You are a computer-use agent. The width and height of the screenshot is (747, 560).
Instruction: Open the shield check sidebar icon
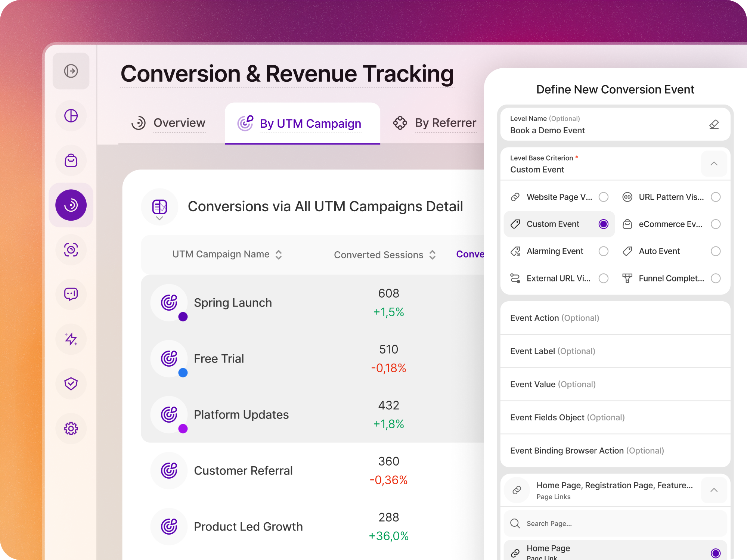tap(71, 384)
